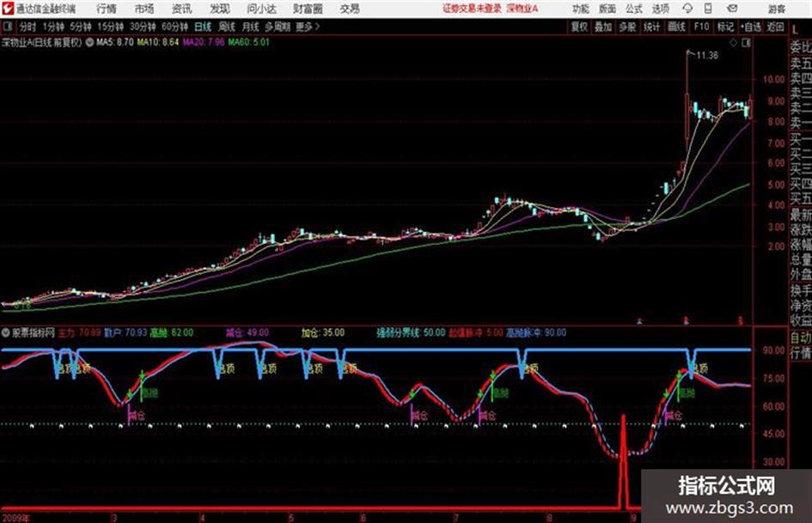Image resolution: width=812 pixels, height=523 pixels.
Task: Click the mobile phone icon
Action: [708, 9]
